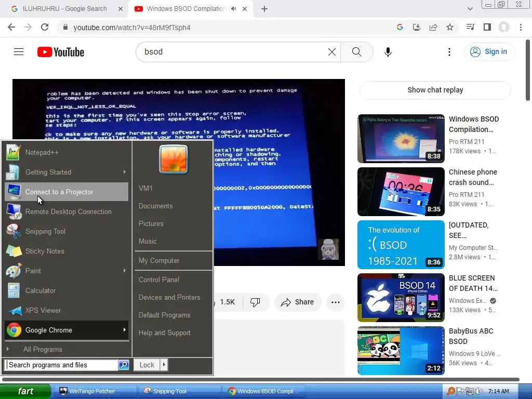Open Control Panel
This screenshot has width=532, height=399.
tap(159, 280)
